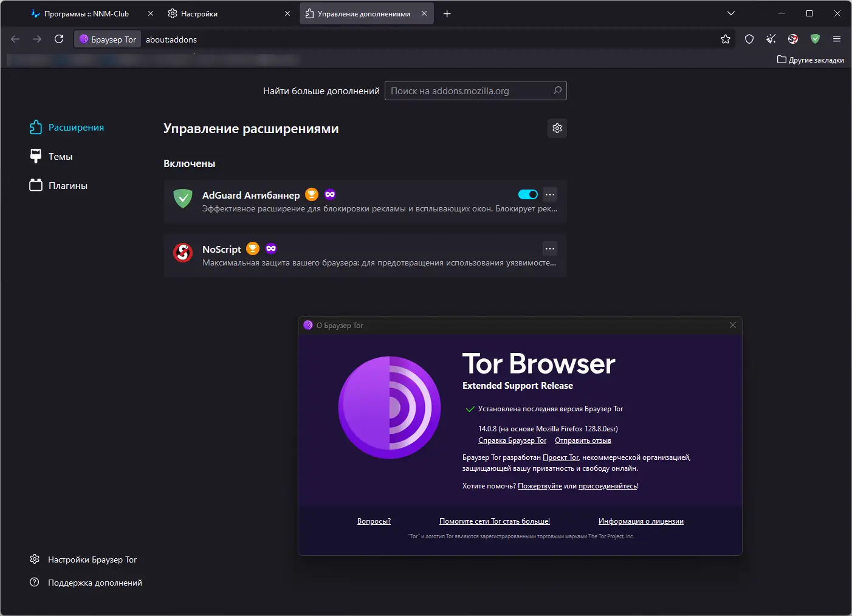Viewport: 852px width, 616px height.
Task: Open NoScript toolbar icon
Action: pos(793,39)
